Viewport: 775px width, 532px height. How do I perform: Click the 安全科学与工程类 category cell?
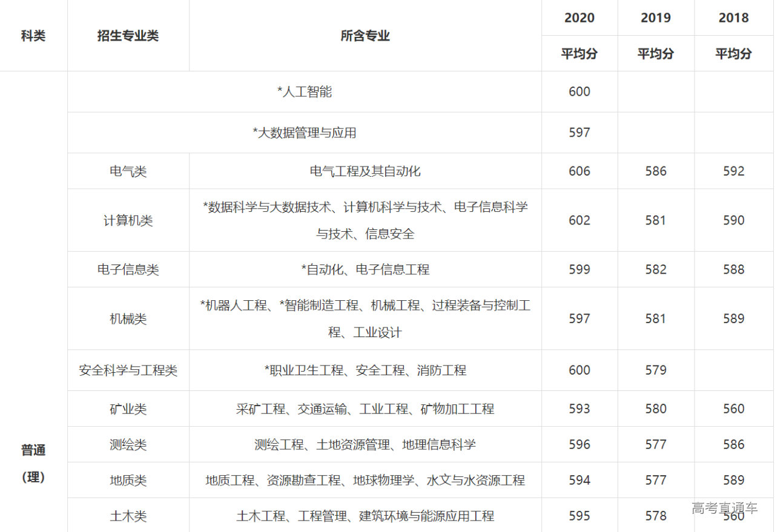click(x=128, y=370)
